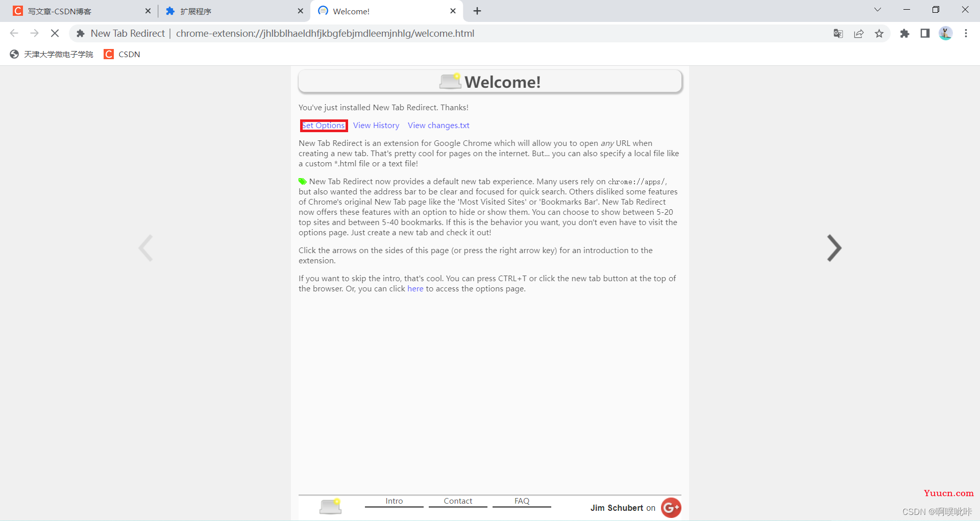980x521 pixels.
Task: Select the FAQ footer tab
Action: point(522,501)
